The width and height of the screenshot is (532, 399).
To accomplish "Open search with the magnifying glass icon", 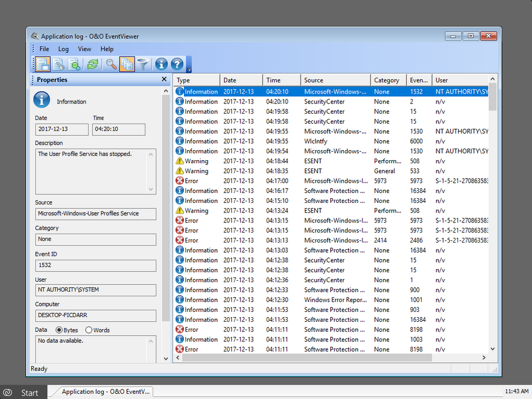I will (x=111, y=64).
